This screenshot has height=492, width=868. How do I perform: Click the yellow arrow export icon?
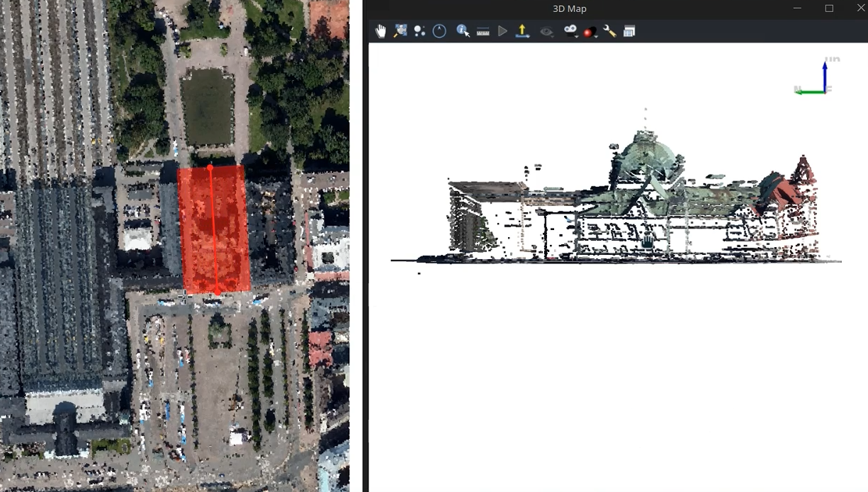(522, 31)
